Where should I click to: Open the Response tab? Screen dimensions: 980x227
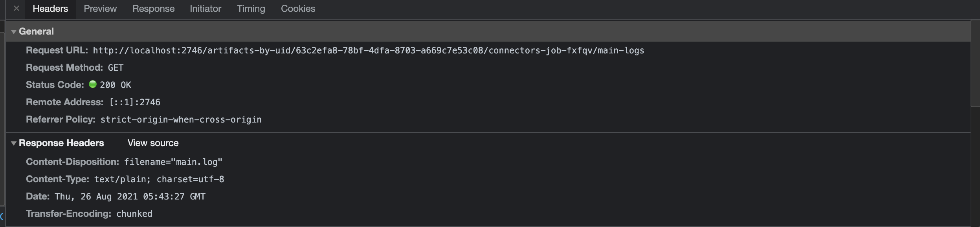153,9
